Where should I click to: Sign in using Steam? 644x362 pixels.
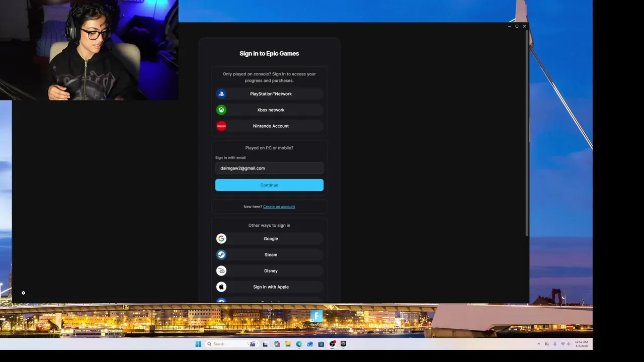pyautogui.click(x=269, y=254)
